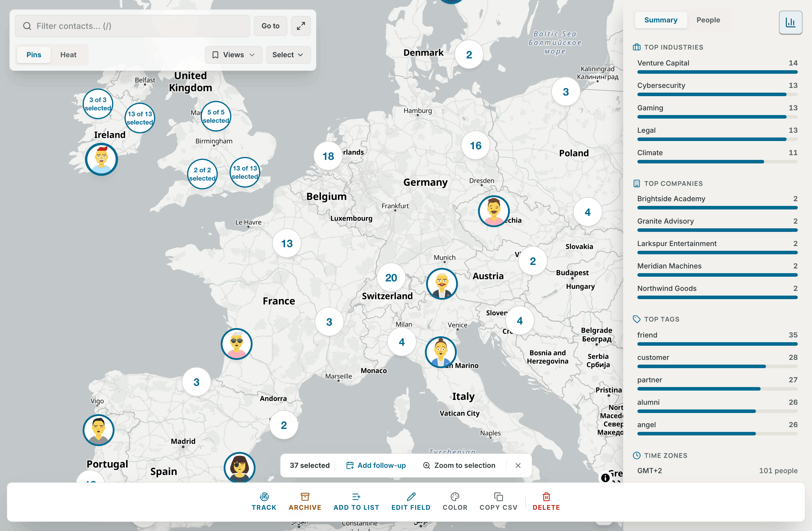The image size is (812, 531).
Task: Click the Climate industry bar
Action: [x=717, y=162]
